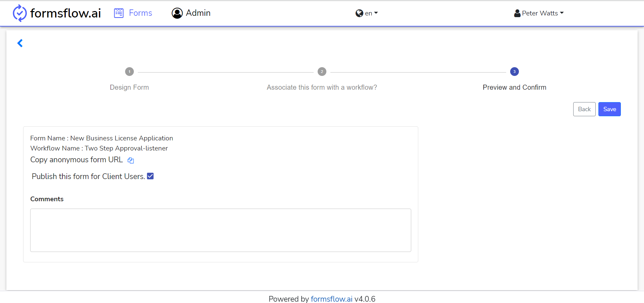Select step 3 Preview and Confirm circle
The width and height of the screenshot is (644, 303).
tap(515, 72)
